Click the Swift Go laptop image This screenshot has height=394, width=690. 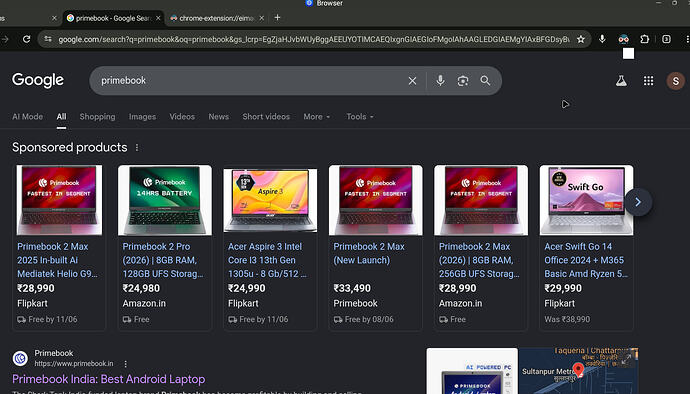point(587,200)
